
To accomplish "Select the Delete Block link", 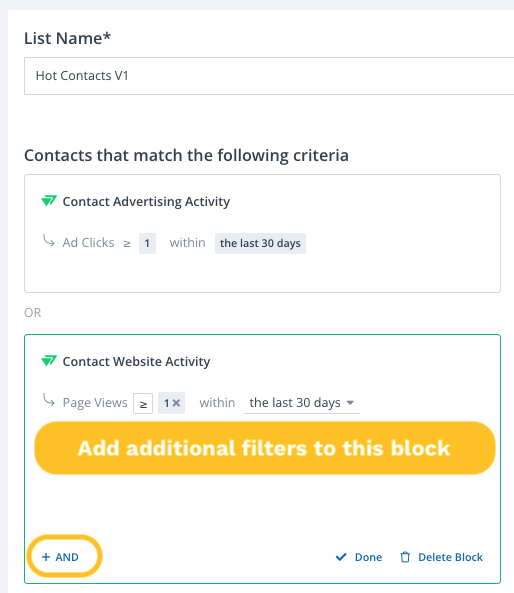I will [x=442, y=557].
